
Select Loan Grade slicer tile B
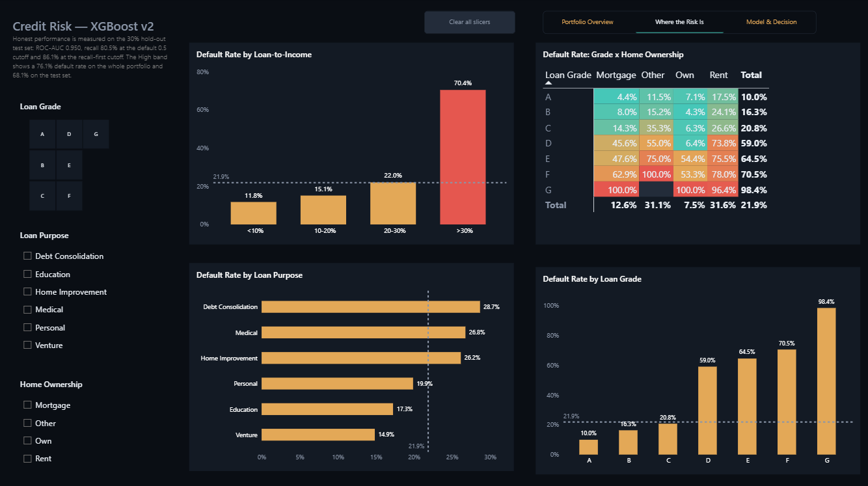click(42, 165)
